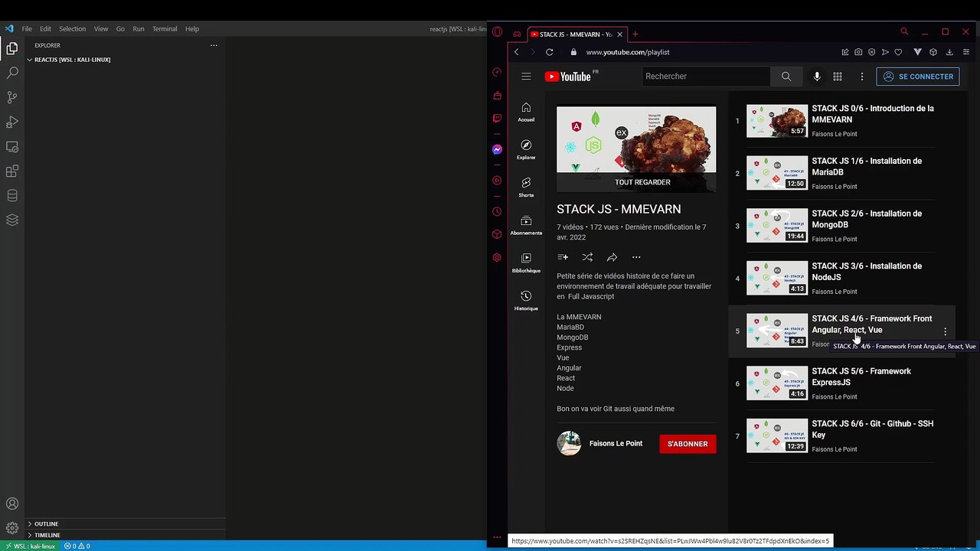Open the Help menu in VS Code
980x551 pixels.
(192, 29)
